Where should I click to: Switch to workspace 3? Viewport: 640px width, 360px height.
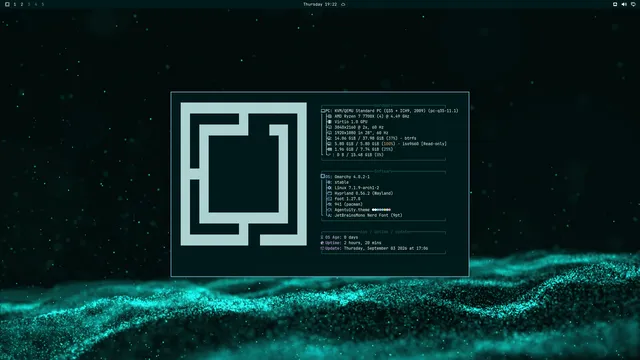(29, 4)
